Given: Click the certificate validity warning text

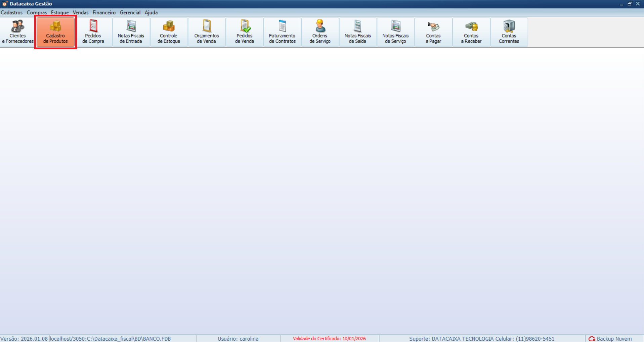Looking at the screenshot, I should point(329,339).
